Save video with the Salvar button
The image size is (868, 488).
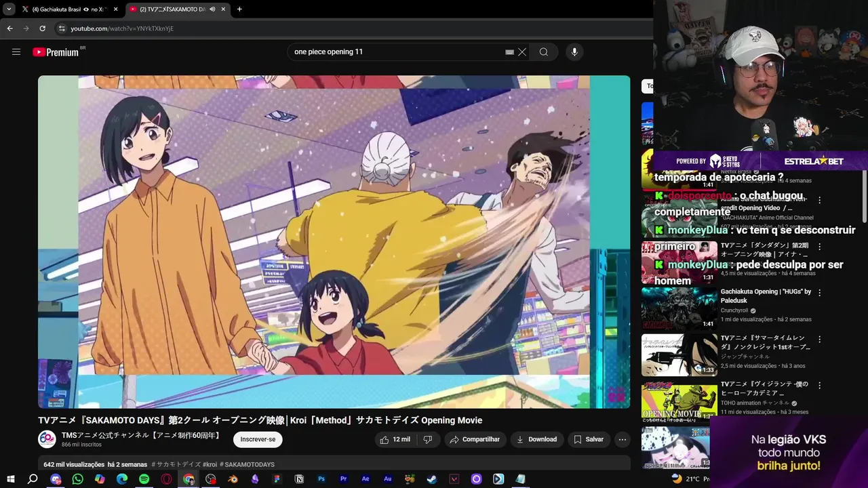click(x=588, y=439)
